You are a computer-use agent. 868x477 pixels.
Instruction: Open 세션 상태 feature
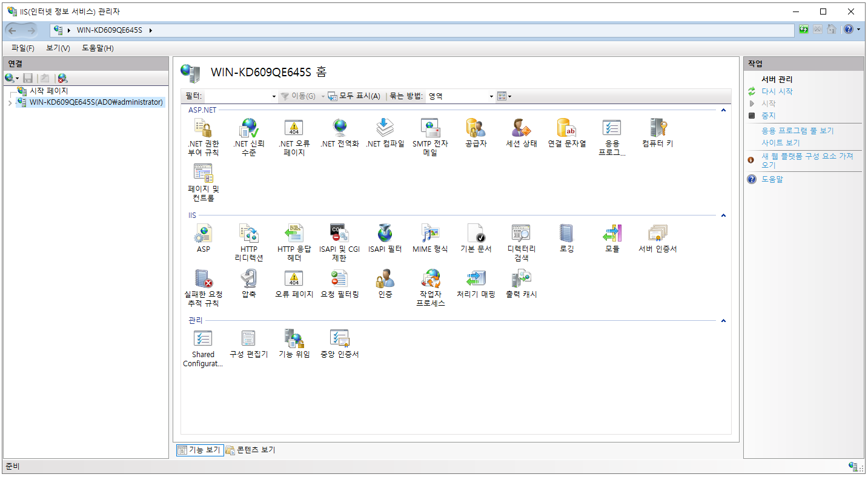coord(522,133)
